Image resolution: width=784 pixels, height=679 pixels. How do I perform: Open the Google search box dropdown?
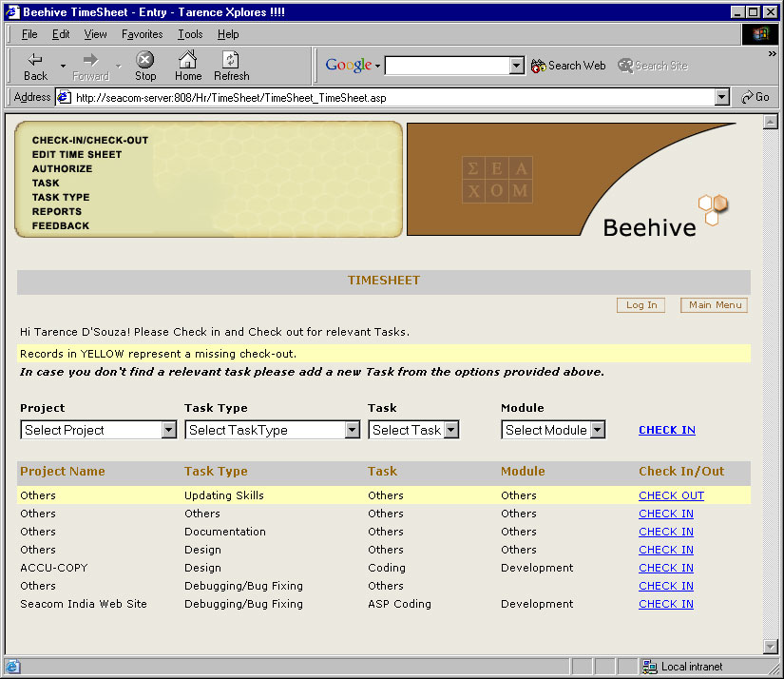(517, 66)
